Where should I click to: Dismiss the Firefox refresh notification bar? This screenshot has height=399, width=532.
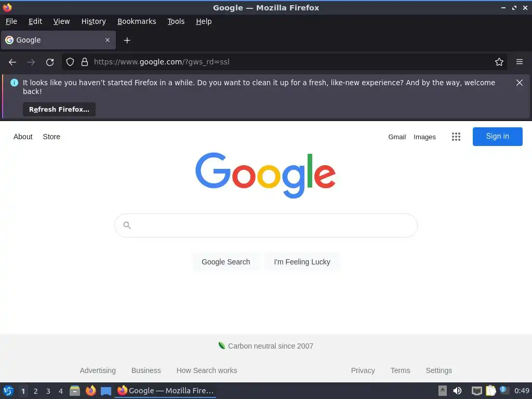pyautogui.click(x=519, y=83)
